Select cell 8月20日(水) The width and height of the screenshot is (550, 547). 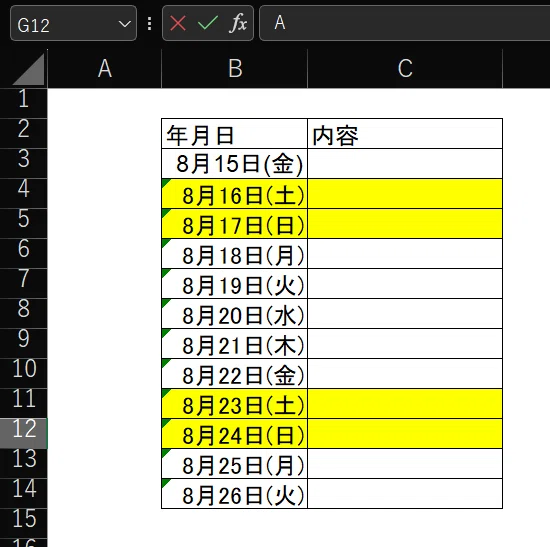[234, 314]
